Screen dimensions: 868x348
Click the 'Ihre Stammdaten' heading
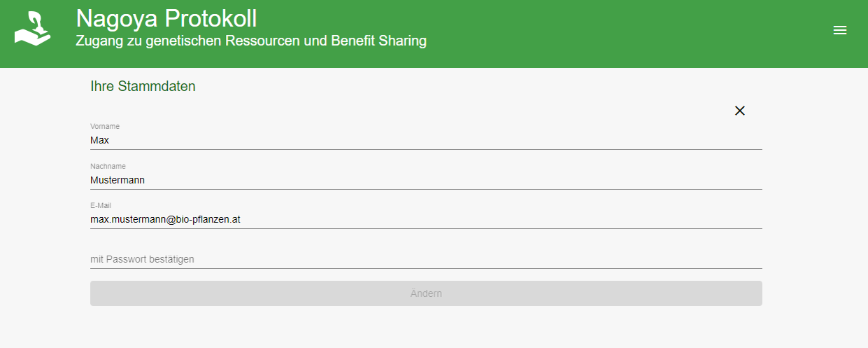(143, 87)
